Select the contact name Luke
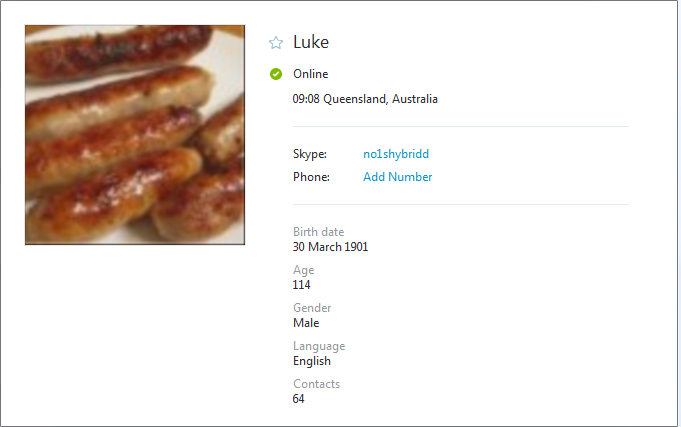The height and width of the screenshot is (427, 681). pyautogui.click(x=311, y=42)
